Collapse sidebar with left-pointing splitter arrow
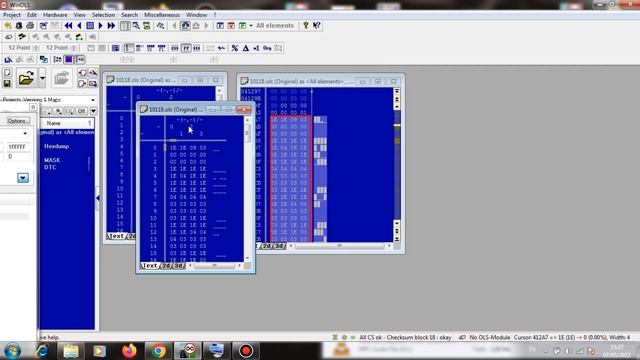The height and width of the screenshot is (360, 640). pos(98,198)
